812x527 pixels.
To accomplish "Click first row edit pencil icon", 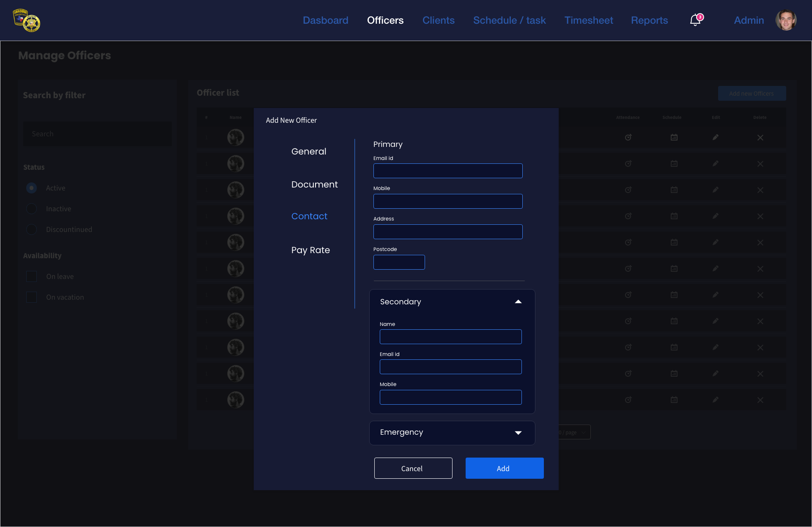I will [x=716, y=137].
